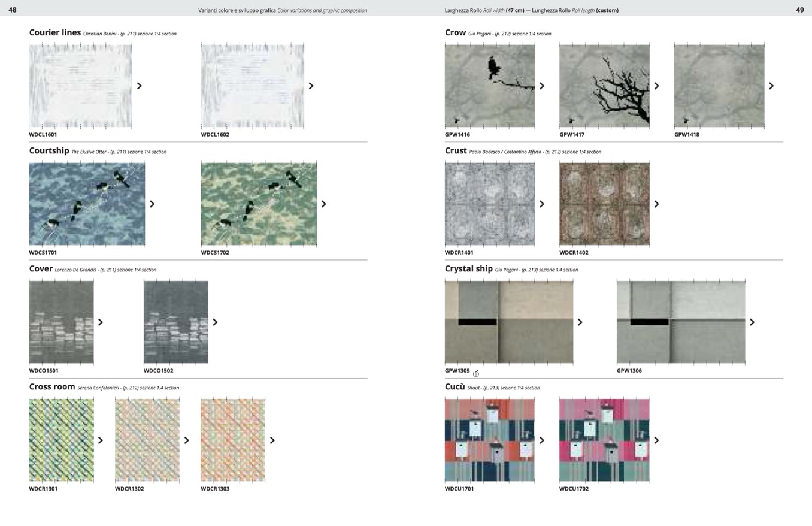Click the arrow right of GPW1306 swatch
Image resolution: width=812 pixels, height=526 pixels.
point(753,322)
